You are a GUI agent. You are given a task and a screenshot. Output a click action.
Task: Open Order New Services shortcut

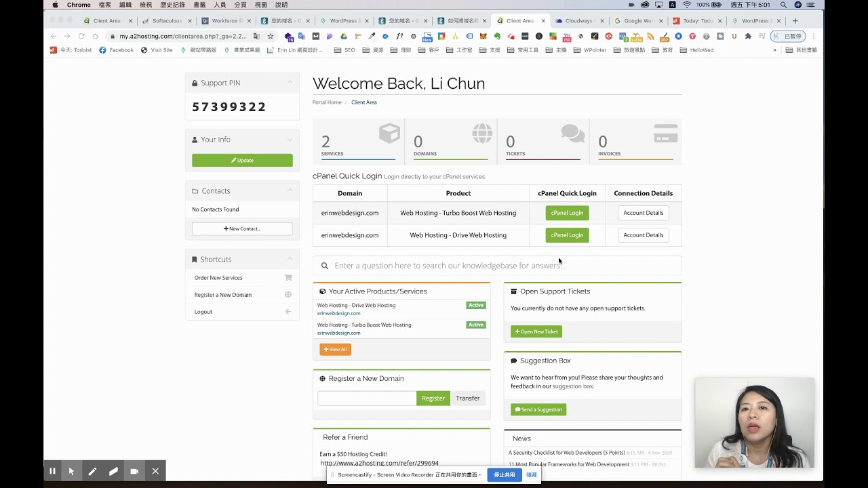pos(218,278)
